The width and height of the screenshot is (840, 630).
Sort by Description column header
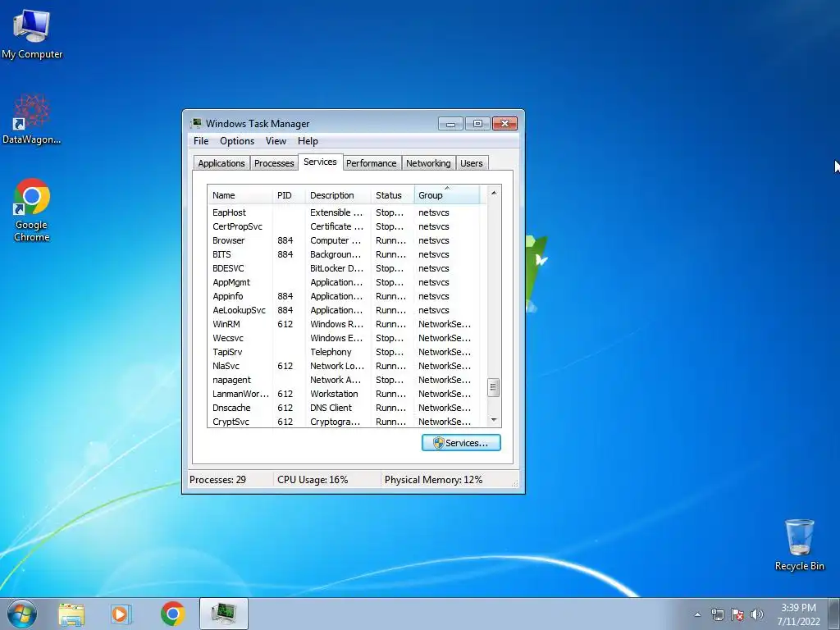(338, 195)
